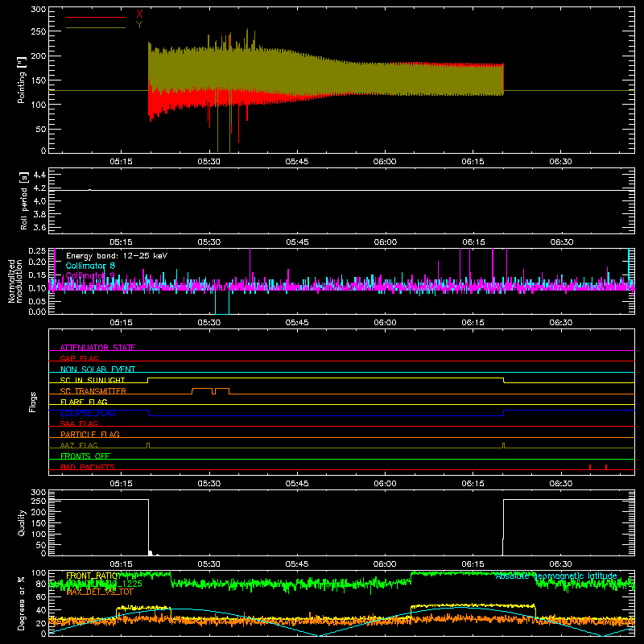Image resolution: width=644 pixels, height=644 pixels.
Task: Click the Roll period axis title
Action: (x=23, y=200)
